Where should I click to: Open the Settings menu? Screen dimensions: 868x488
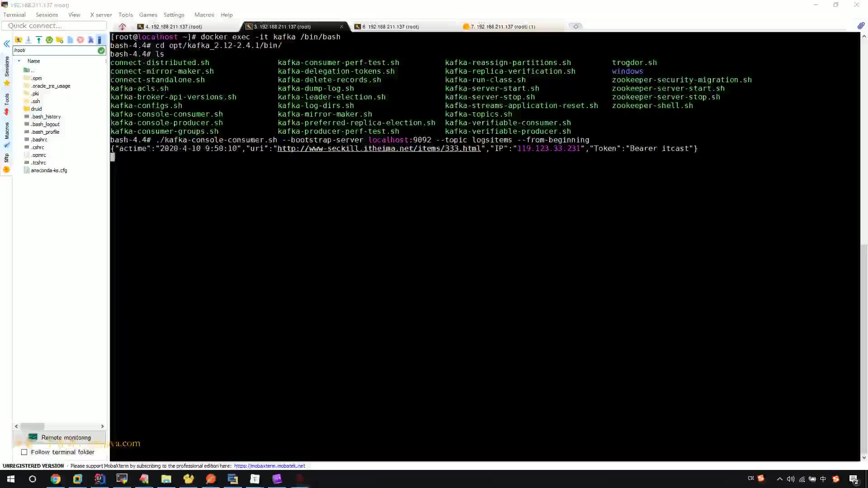pos(174,15)
